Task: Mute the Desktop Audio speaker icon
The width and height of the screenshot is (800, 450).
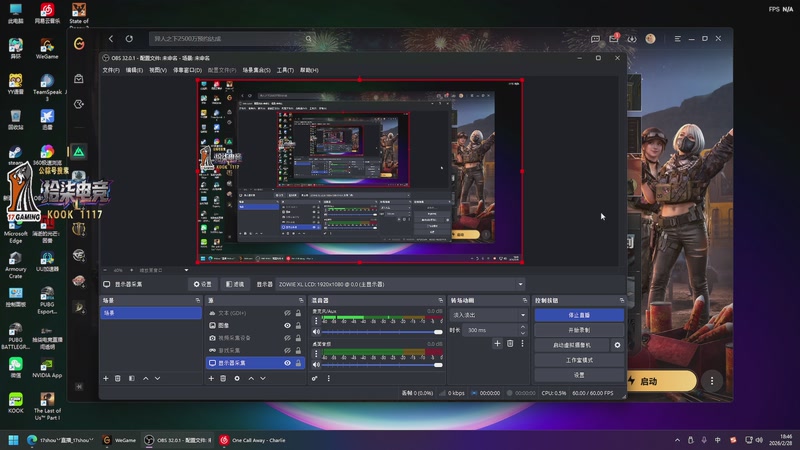Action: tap(316, 365)
